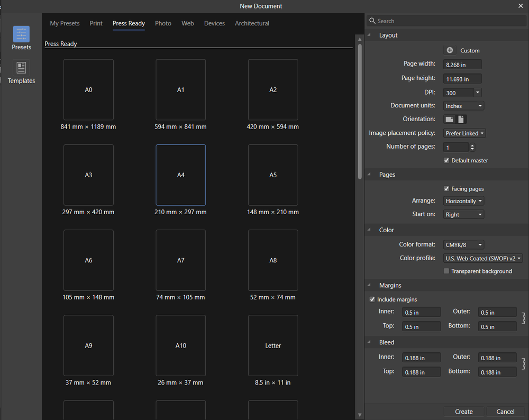Select the Press Ready tab
The image size is (529, 420).
point(129,23)
